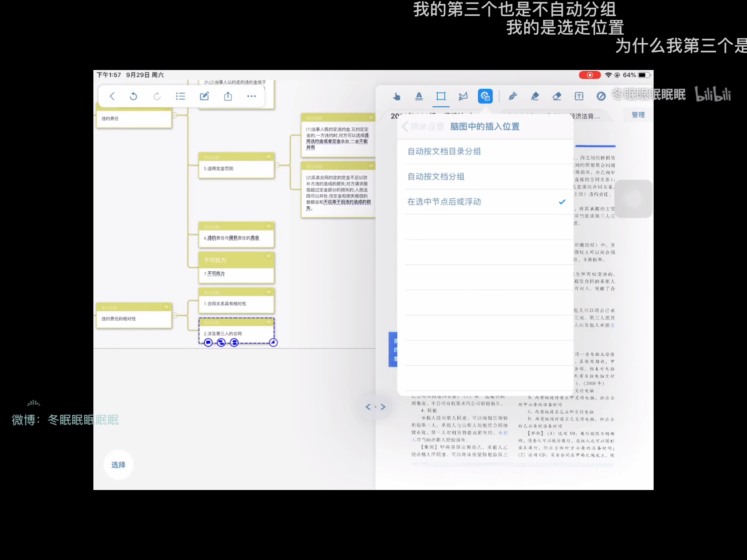The image size is (747, 560).
Task: Tap the blue chapter bookmark tab
Action: pos(393,349)
